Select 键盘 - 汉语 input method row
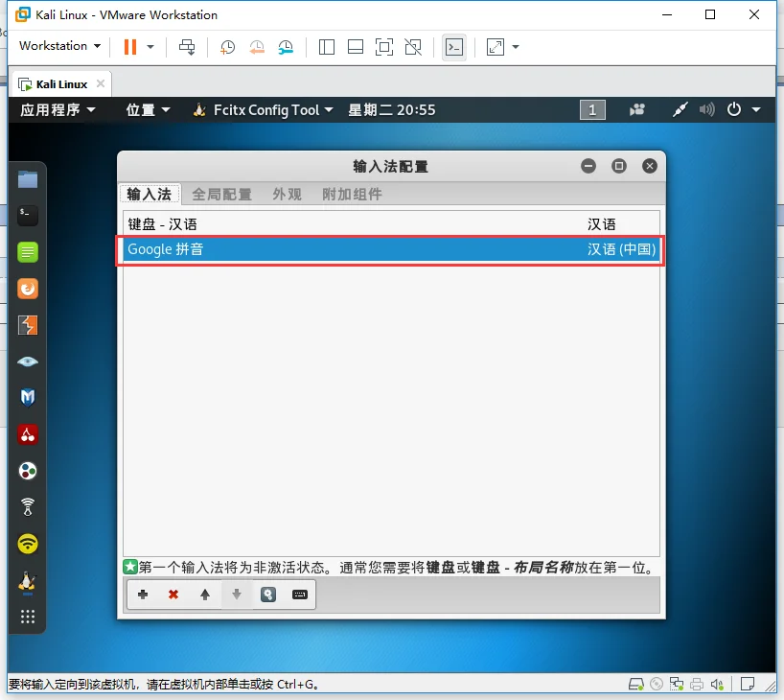 point(391,224)
